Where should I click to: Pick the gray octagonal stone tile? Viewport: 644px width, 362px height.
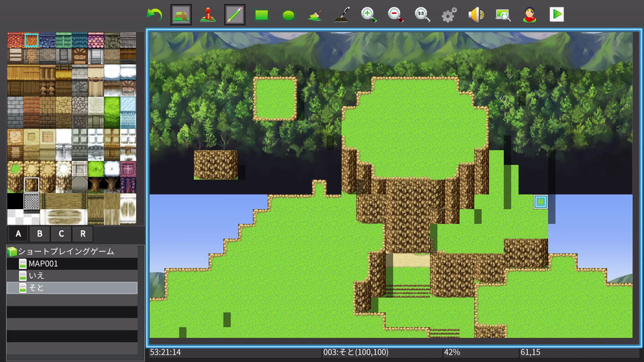[79, 185]
